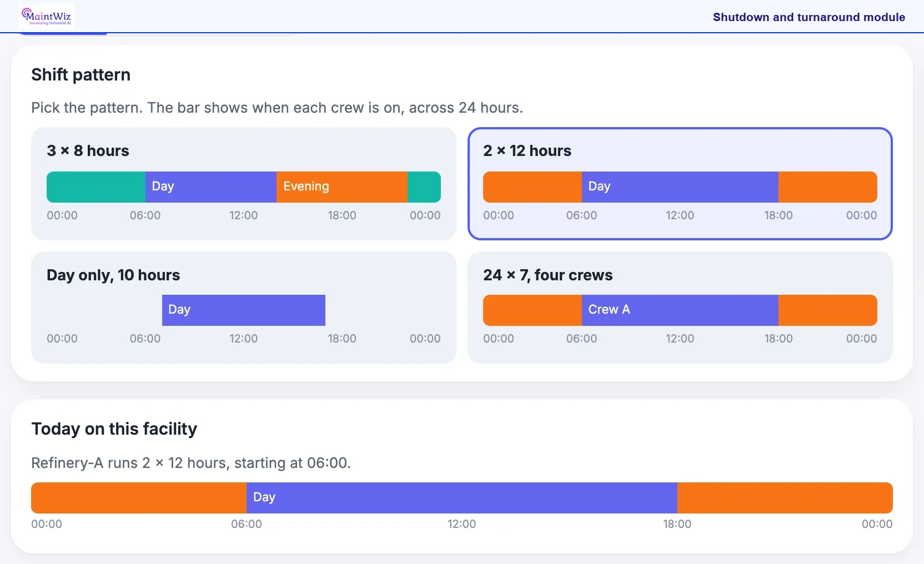The width and height of the screenshot is (924, 564).
Task: Click the Day segment in the 3 × 8 hours bar
Action: click(211, 187)
